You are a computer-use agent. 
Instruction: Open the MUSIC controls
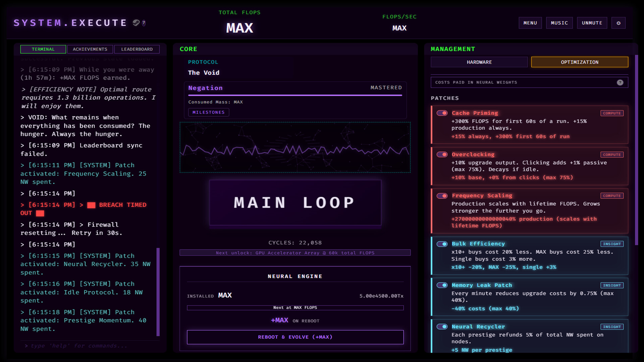click(559, 23)
